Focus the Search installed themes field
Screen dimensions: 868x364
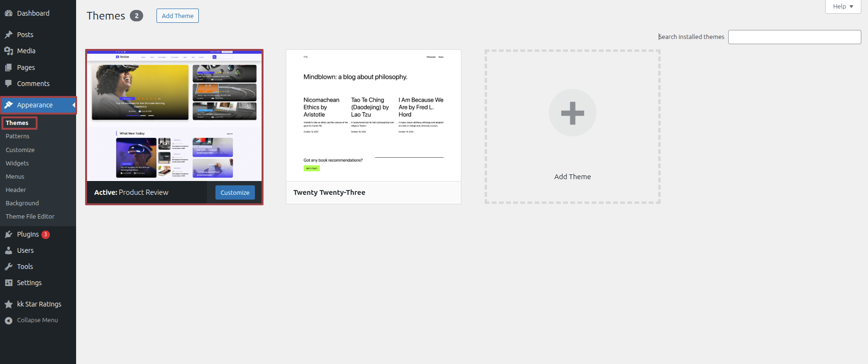[794, 37]
